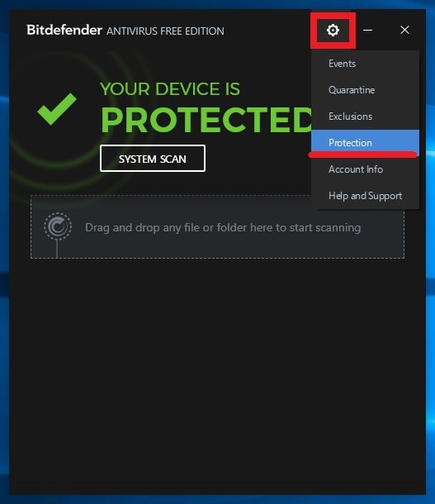Click the large PROTECTED status text
Image resolution: width=435 pixels, height=504 pixels.
[x=206, y=120]
